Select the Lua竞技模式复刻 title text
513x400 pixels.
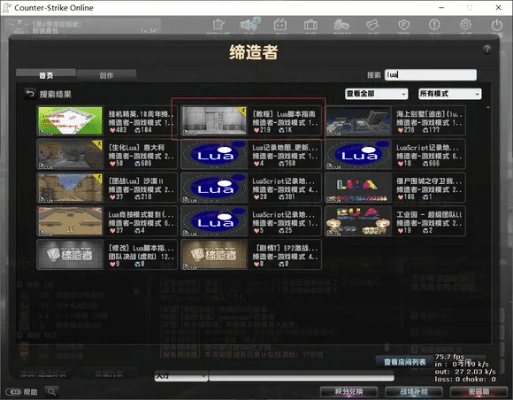[x=141, y=214]
